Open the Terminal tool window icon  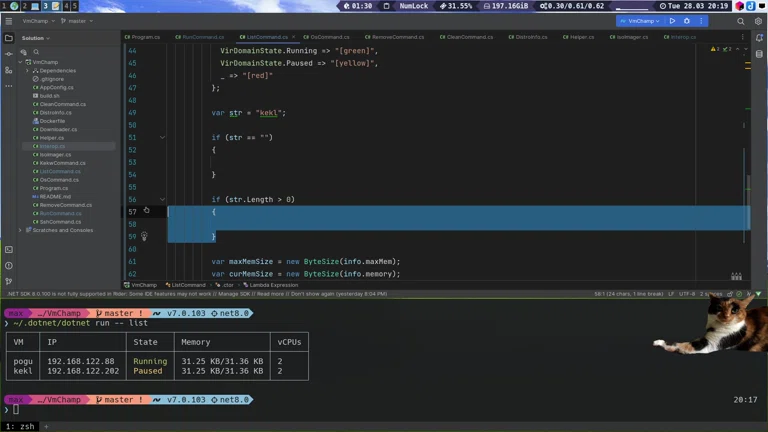click(9, 249)
